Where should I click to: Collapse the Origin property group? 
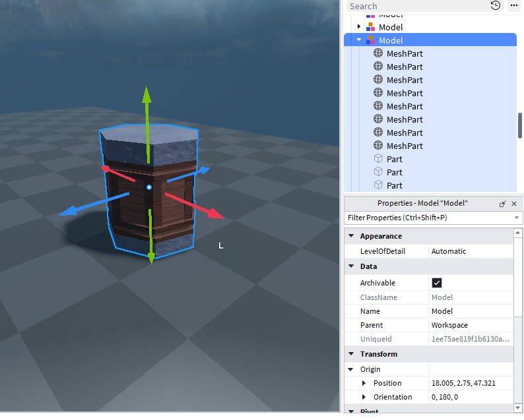350,369
